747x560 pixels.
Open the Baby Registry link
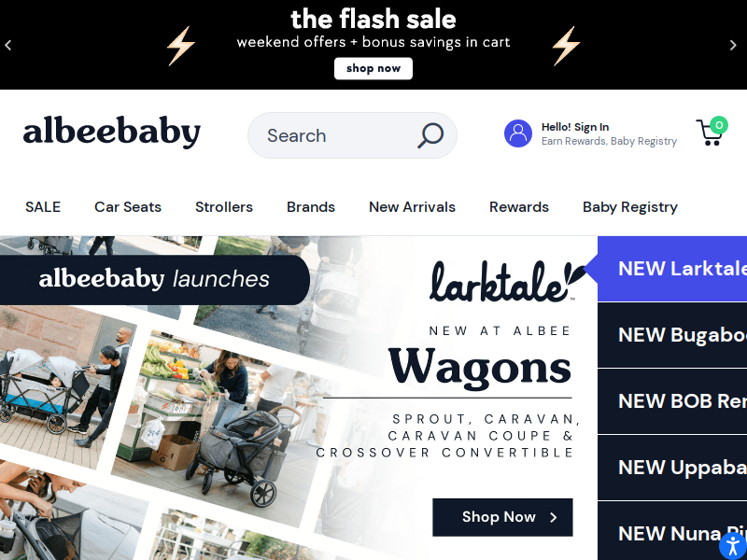point(629,207)
